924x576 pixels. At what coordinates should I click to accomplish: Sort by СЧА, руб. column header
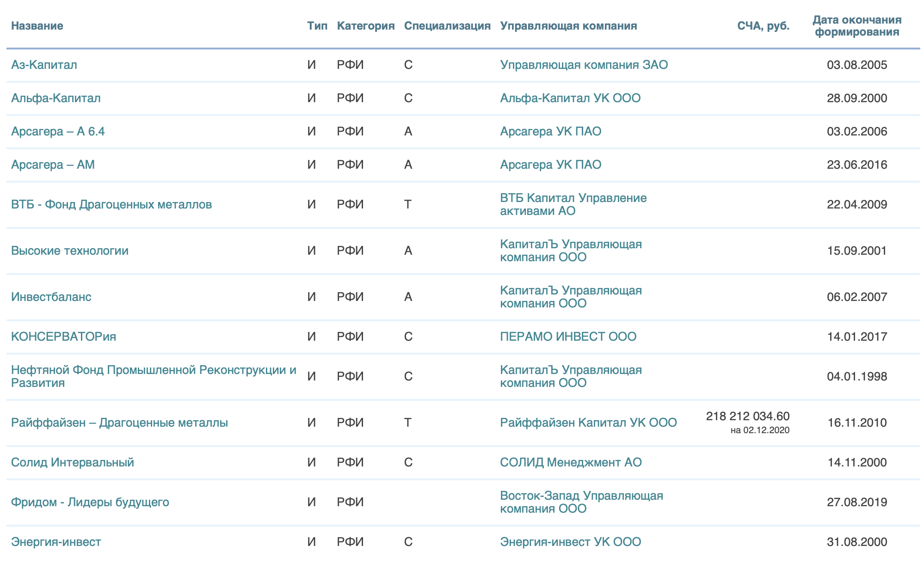pos(764,26)
